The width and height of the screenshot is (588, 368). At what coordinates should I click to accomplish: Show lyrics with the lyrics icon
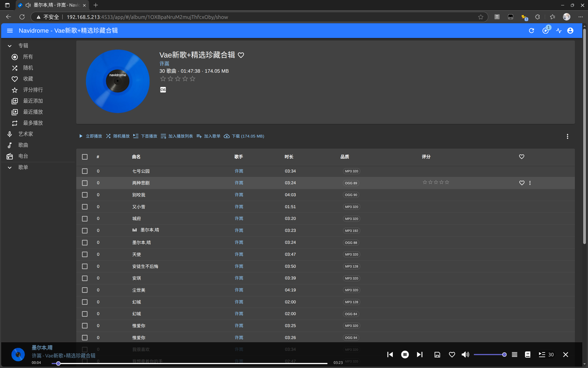(528, 355)
